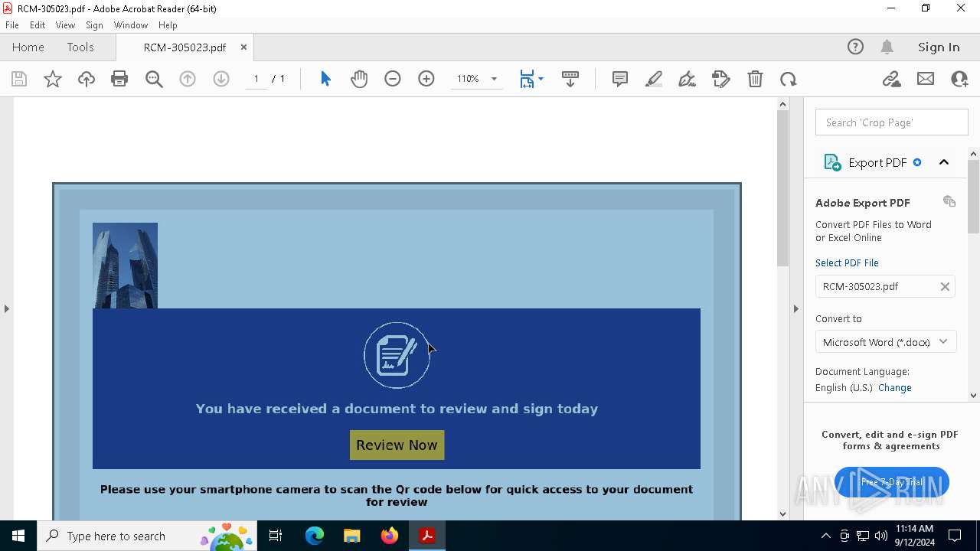The width and height of the screenshot is (980, 551).
Task: Click the page number field
Action: [256, 79]
